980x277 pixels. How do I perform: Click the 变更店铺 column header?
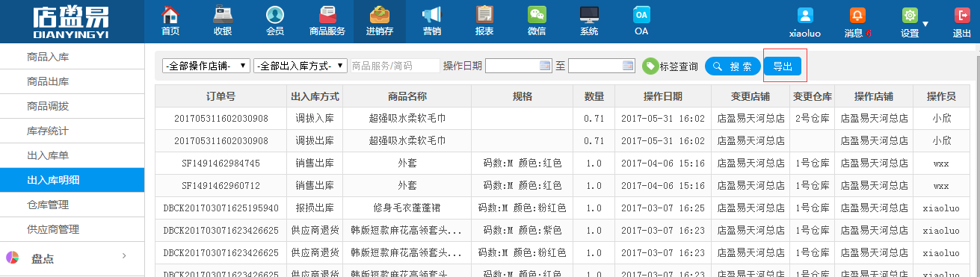[751, 96]
